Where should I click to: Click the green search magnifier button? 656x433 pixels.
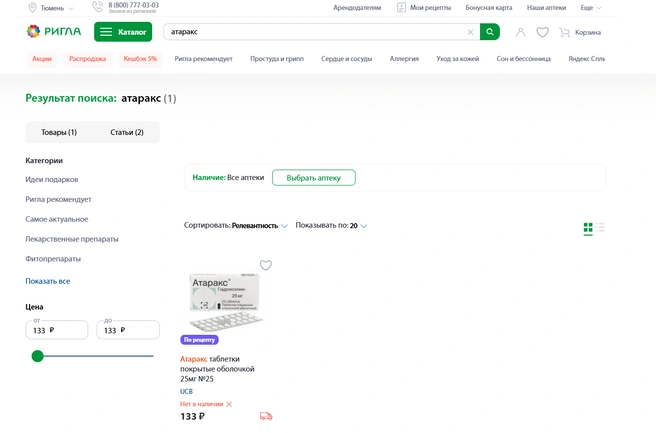click(x=489, y=32)
